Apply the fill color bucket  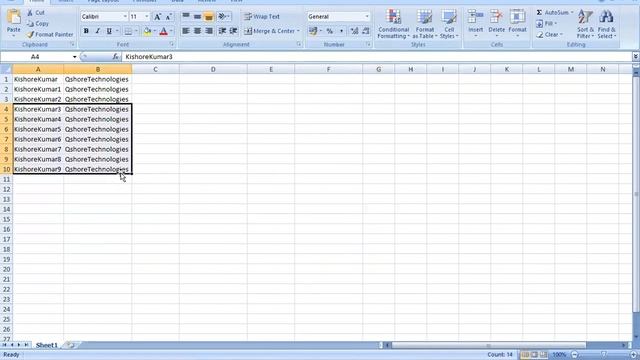point(147,31)
